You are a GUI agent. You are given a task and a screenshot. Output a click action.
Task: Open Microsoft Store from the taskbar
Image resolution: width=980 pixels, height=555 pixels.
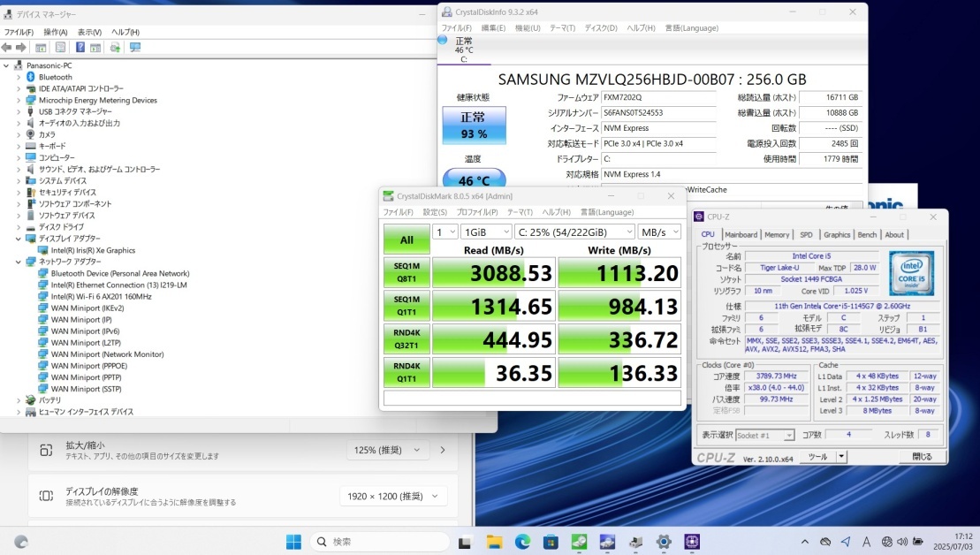pos(551,542)
